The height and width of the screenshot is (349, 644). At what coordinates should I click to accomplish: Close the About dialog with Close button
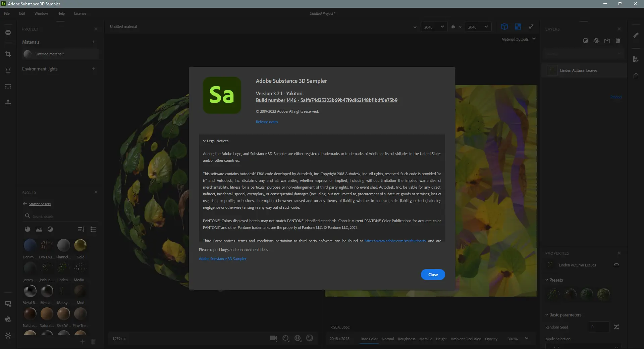[433, 275]
